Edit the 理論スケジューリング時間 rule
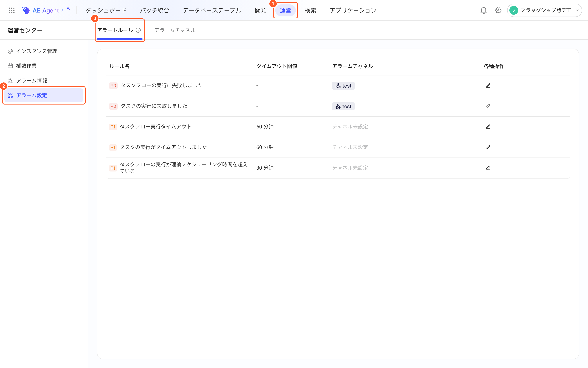The width and height of the screenshot is (588, 368). (488, 168)
